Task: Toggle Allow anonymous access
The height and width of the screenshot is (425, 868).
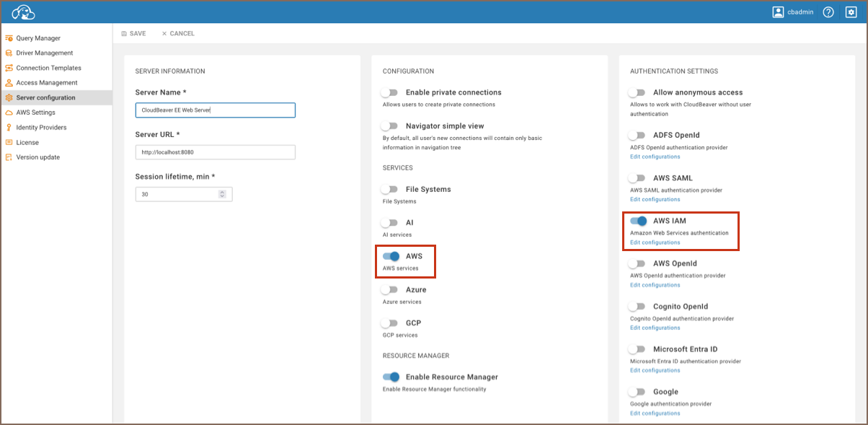Action: (637, 92)
